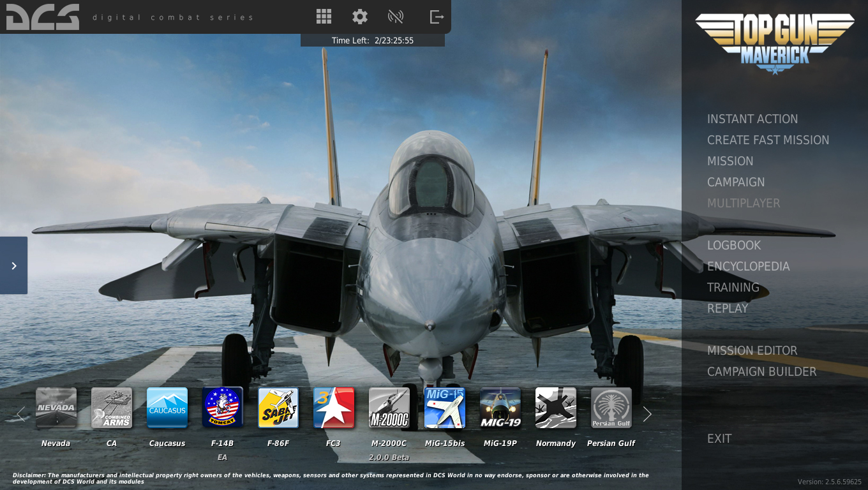This screenshot has width=868, height=490.
Task: Click the Top Gun Maverick banner
Action: click(775, 44)
